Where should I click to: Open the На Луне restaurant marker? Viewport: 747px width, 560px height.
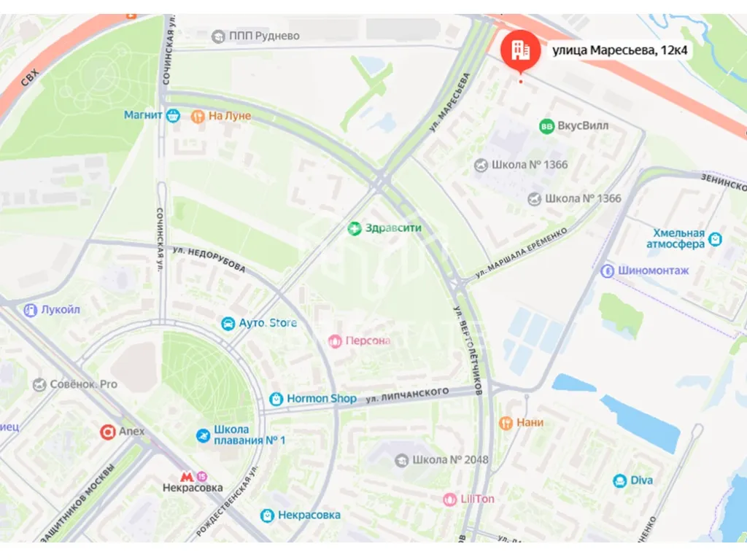[x=197, y=116]
